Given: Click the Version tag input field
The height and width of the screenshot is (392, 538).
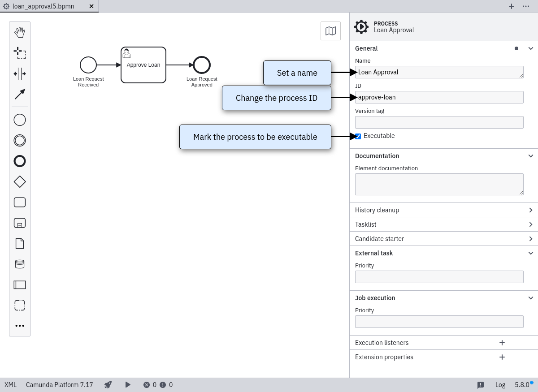Looking at the screenshot, I should click(439, 122).
